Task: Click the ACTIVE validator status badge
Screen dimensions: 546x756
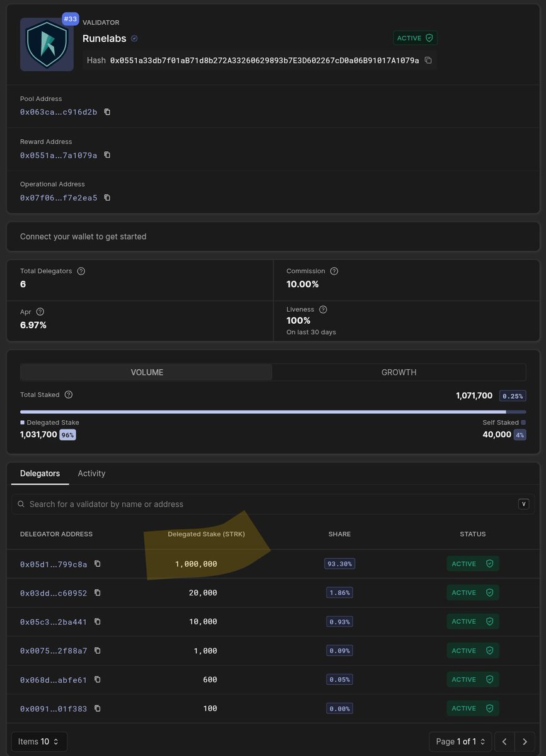Action: [x=415, y=38]
